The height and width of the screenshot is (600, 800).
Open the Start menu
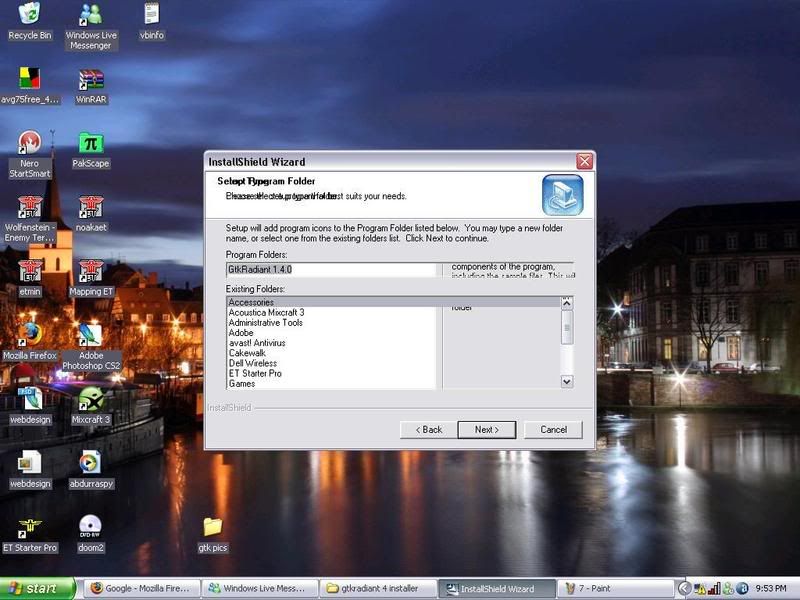tap(38, 588)
